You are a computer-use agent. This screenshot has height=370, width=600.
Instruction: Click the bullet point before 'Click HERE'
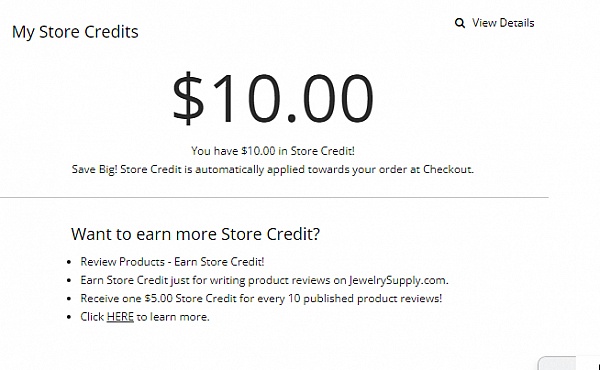pyautogui.click(x=69, y=317)
